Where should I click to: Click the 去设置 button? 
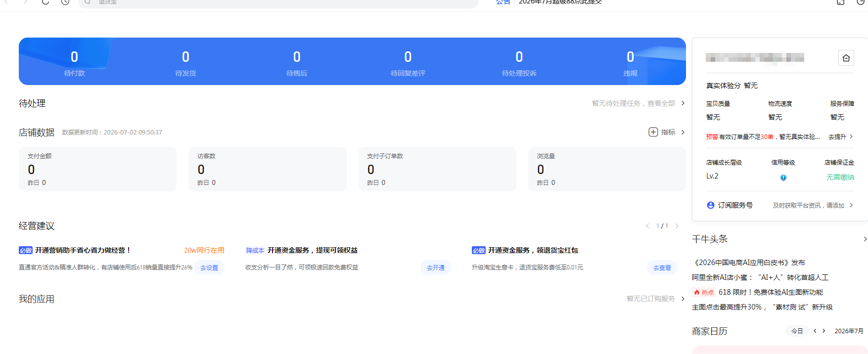209,267
